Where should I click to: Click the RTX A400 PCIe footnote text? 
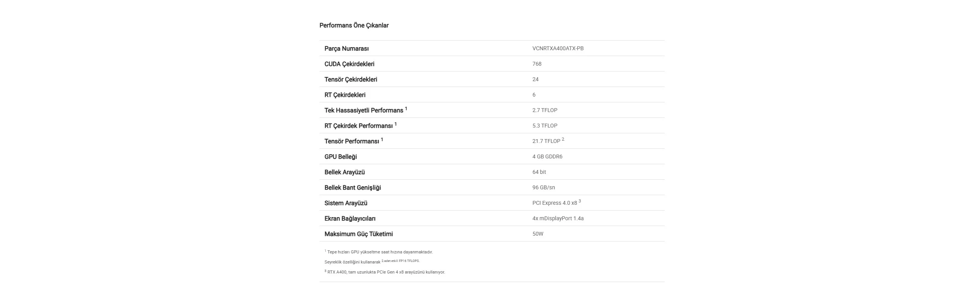pyautogui.click(x=386, y=272)
